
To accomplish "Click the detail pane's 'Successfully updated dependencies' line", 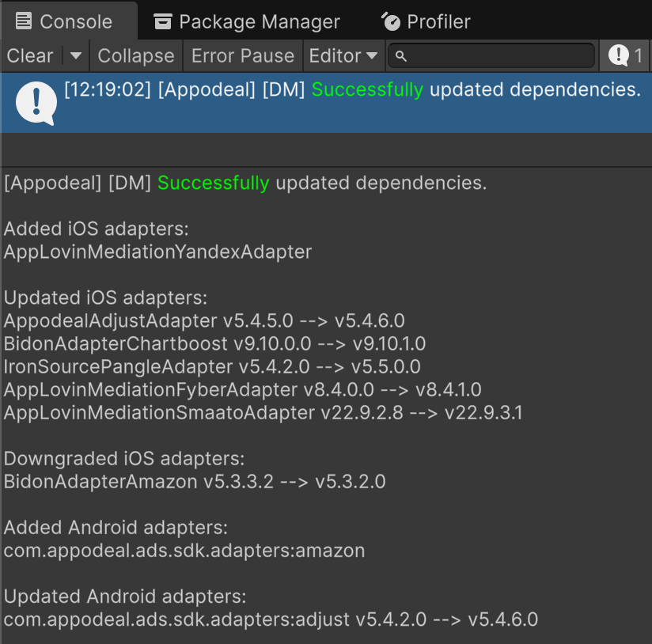I will pos(245,183).
